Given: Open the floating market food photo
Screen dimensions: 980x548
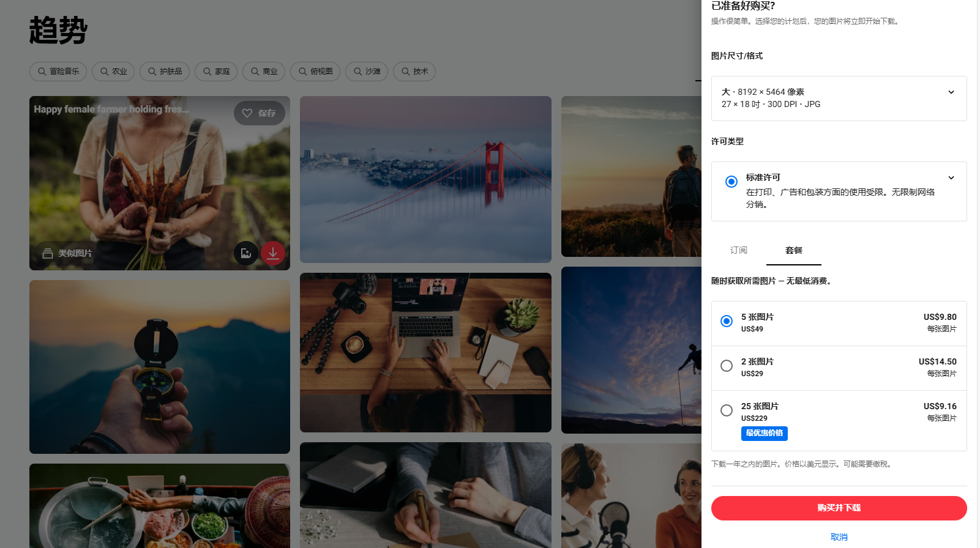Looking at the screenshot, I should 160,506.
